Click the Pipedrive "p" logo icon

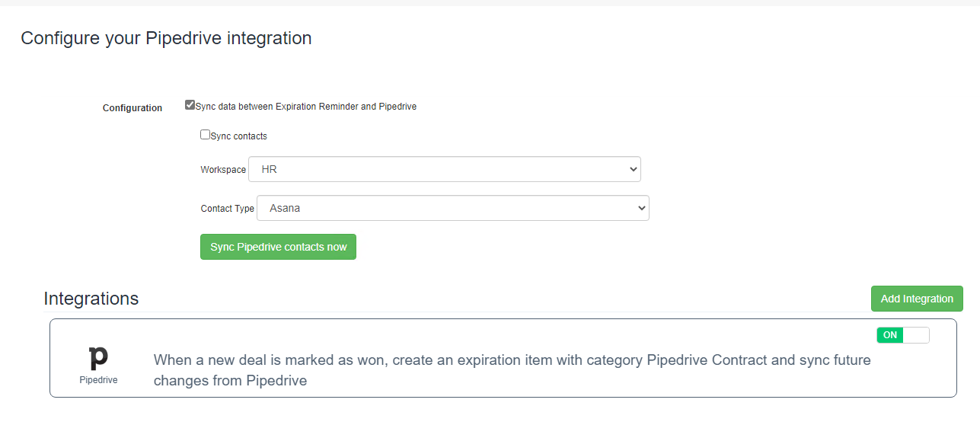(x=99, y=357)
